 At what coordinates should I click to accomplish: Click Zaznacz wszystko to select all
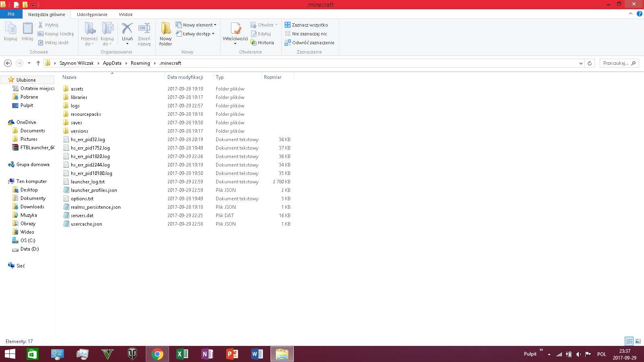tap(306, 25)
